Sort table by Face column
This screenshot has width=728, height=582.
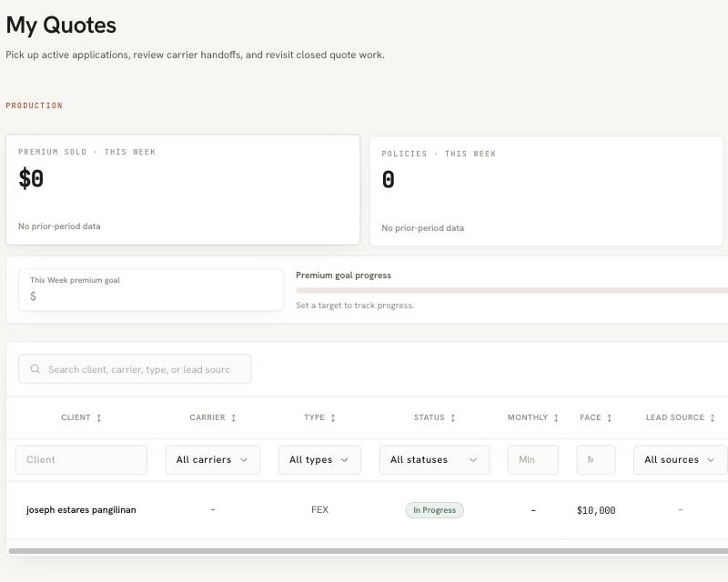[x=609, y=417]
